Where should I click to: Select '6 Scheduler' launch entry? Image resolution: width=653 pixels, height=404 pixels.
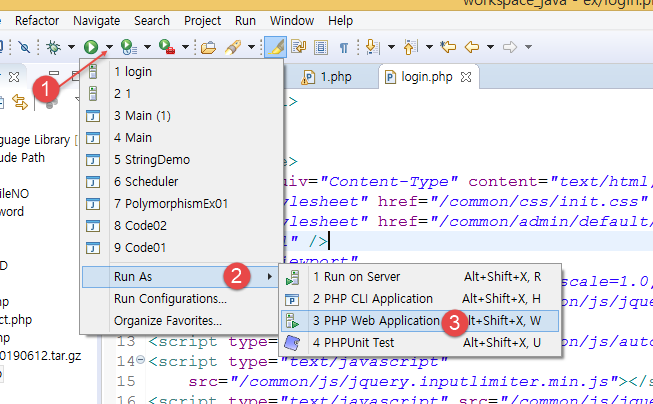coord(182,182)
